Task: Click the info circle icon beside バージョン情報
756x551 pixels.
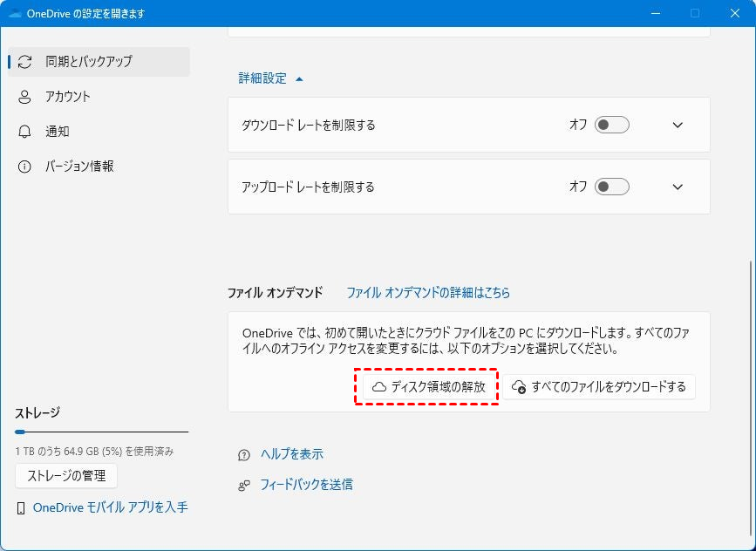Action: pos(24,167)
